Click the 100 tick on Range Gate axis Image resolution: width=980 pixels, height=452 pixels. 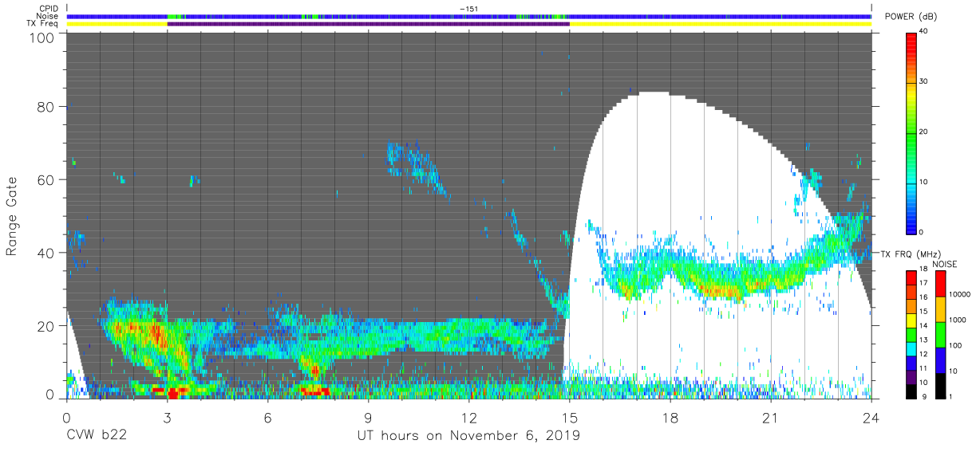tap(42, 37)
